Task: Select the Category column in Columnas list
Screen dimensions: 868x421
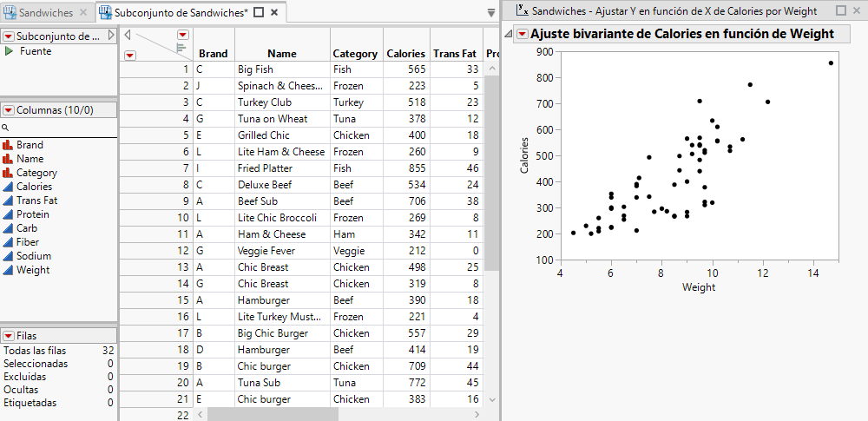Action: pyautogui.click(x=36, y=172)
